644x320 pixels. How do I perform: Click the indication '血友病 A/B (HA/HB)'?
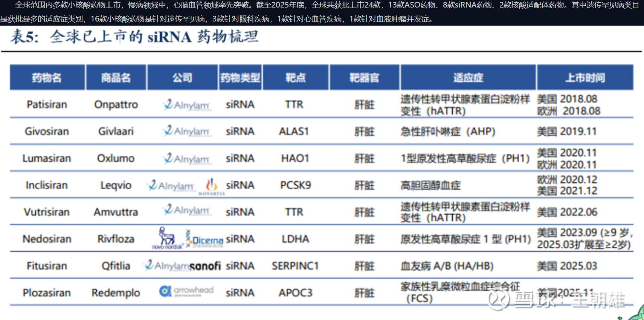447,266
